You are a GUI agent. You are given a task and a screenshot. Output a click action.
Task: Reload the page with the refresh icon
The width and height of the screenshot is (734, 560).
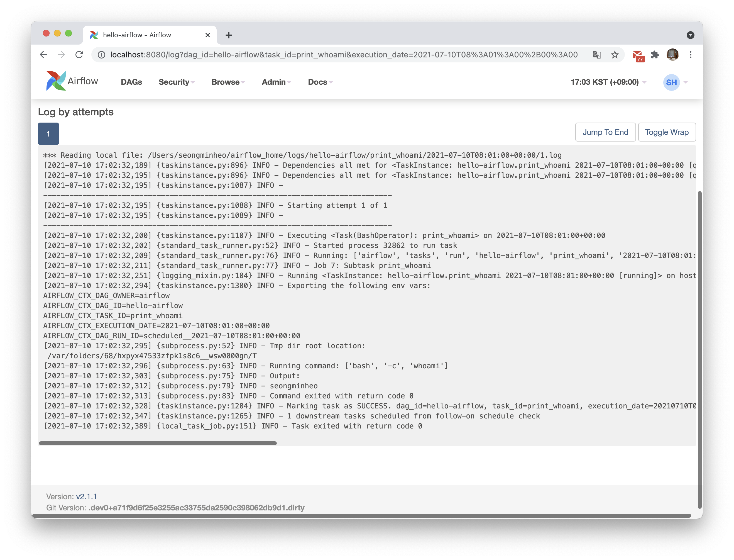point(79,55)
